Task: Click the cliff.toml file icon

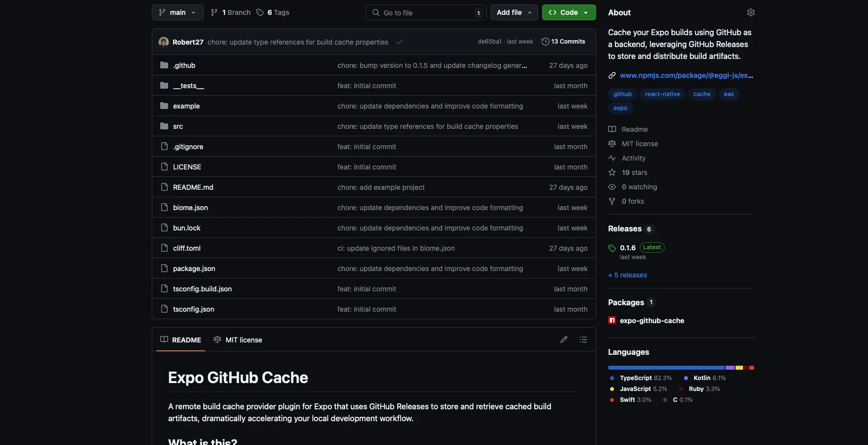Action: (x=164, y=248)
